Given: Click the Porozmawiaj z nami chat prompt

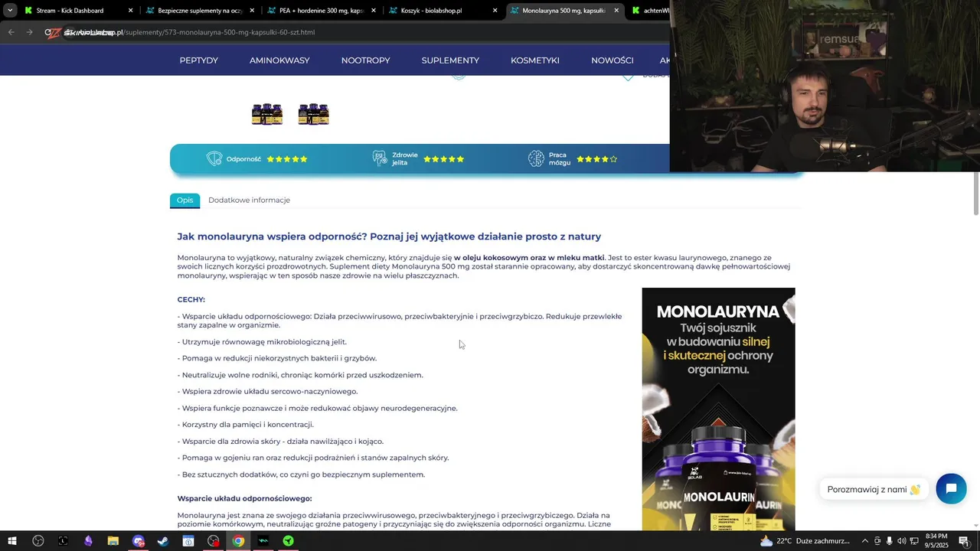Looking at the screenshot, I should 874,489.
